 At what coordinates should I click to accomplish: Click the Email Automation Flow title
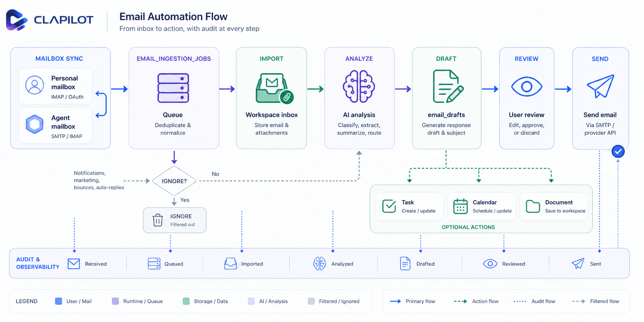click(174, 16)
